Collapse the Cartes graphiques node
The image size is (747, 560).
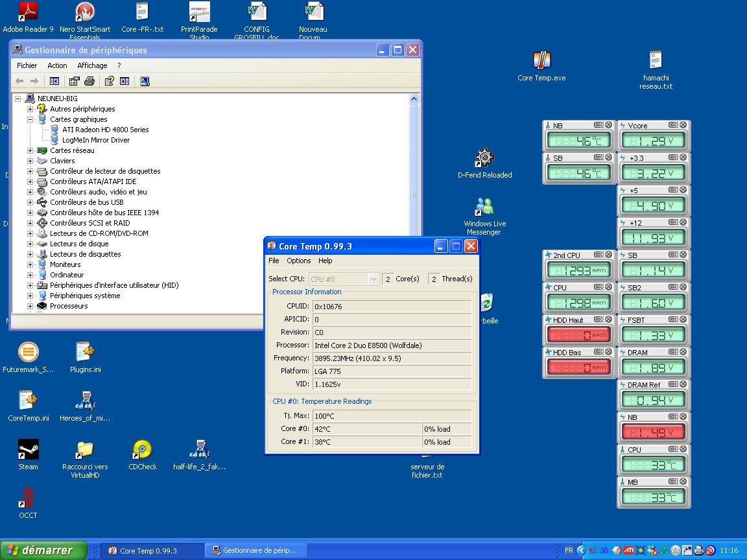click(x=30, y=119)
